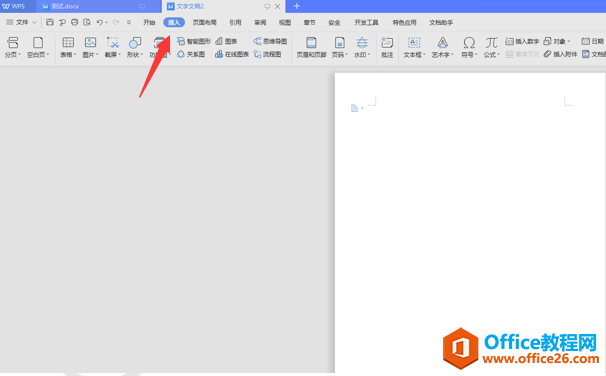Viewport: 606px width, 376px height.
Task: Switch to the 开始 Home tab
Action: click(149, 22)
